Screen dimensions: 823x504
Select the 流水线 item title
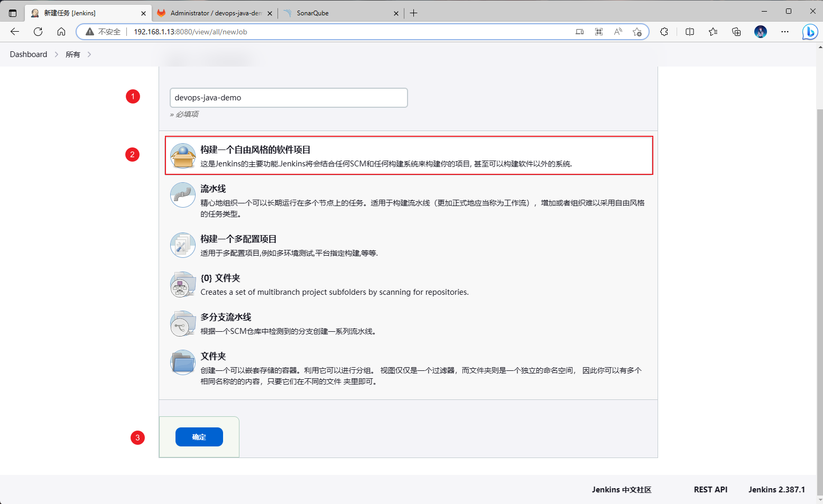pos(213,189)
